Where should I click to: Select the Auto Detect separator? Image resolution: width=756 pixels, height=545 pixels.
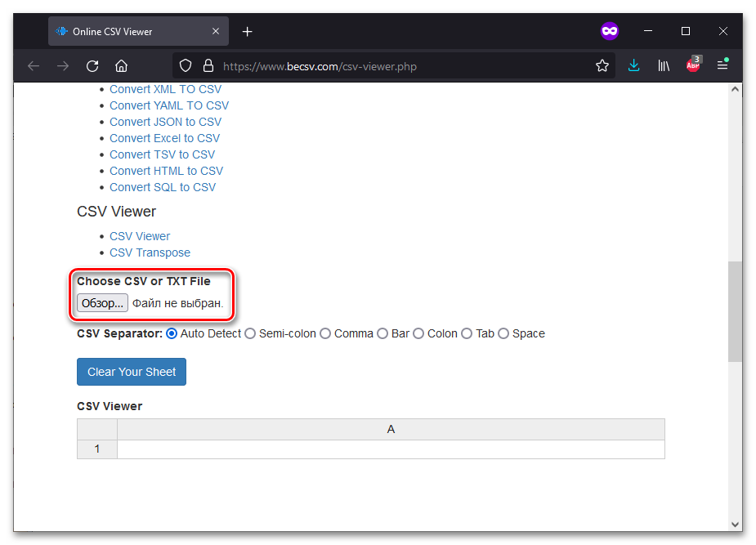click(172, 333)
